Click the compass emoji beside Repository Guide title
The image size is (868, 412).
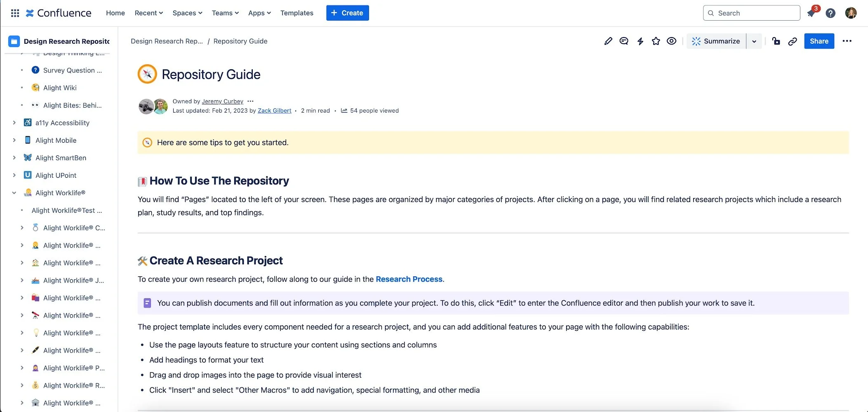[147, 74]
